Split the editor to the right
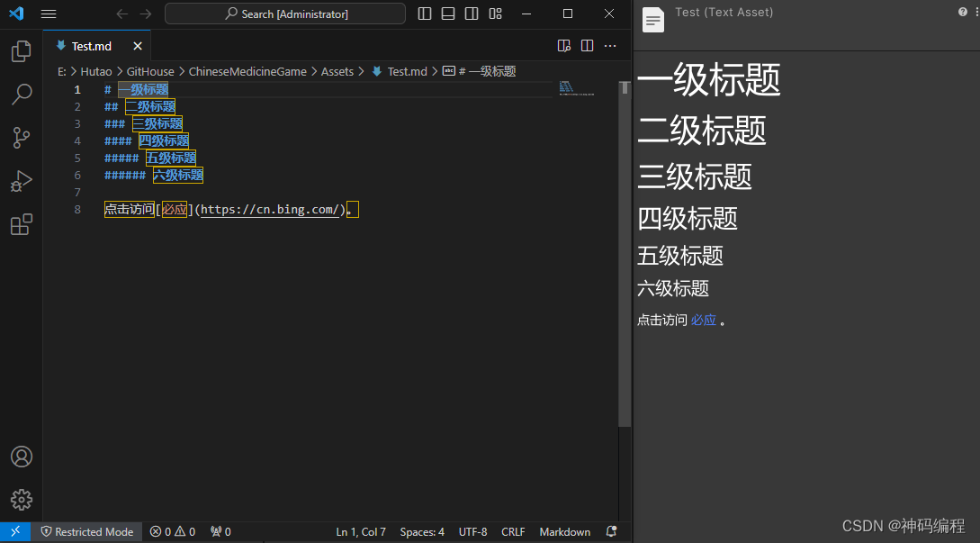 (587, 46)
